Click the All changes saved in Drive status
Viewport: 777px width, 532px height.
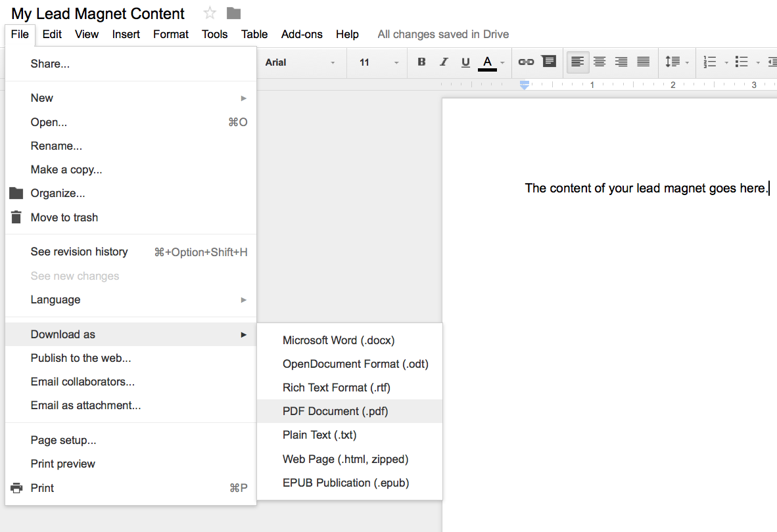pos(443,35)
